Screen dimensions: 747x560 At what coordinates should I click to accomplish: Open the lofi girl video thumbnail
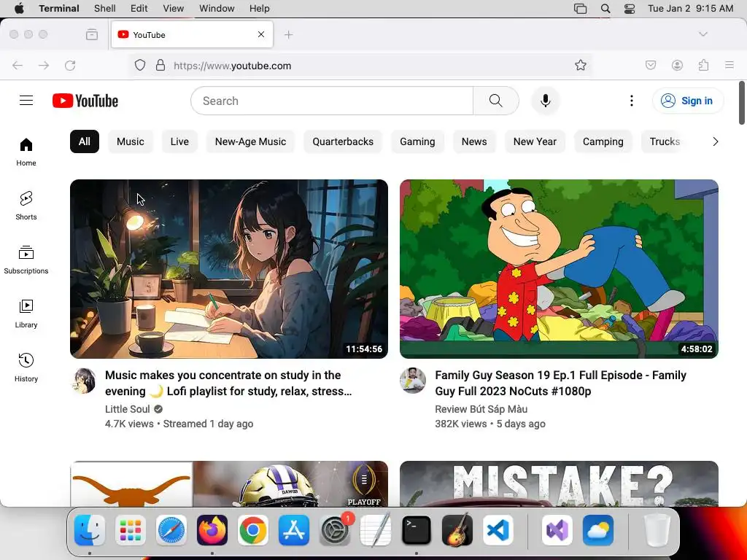pyautogui.click(x=229, y=269)
